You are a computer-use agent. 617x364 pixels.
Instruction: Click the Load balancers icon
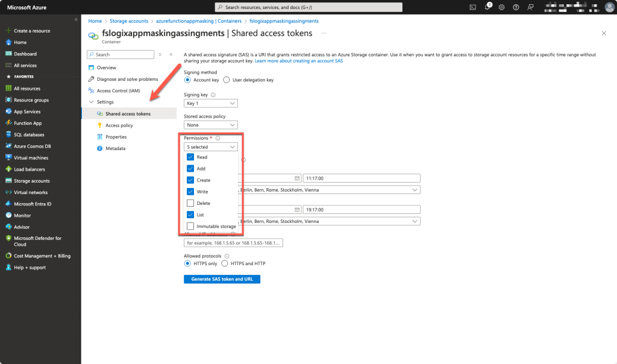pyautogui.click(x=8, y=169)
